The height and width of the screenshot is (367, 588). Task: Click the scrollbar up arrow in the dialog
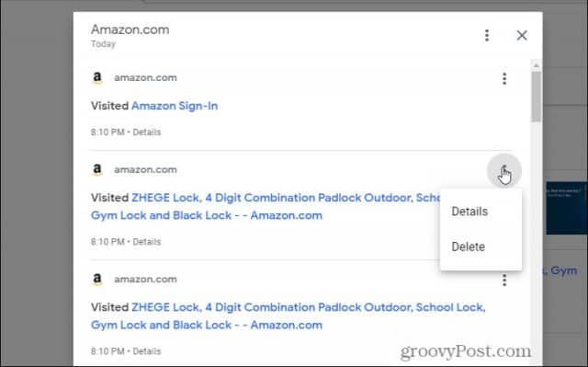pos(537,65)
